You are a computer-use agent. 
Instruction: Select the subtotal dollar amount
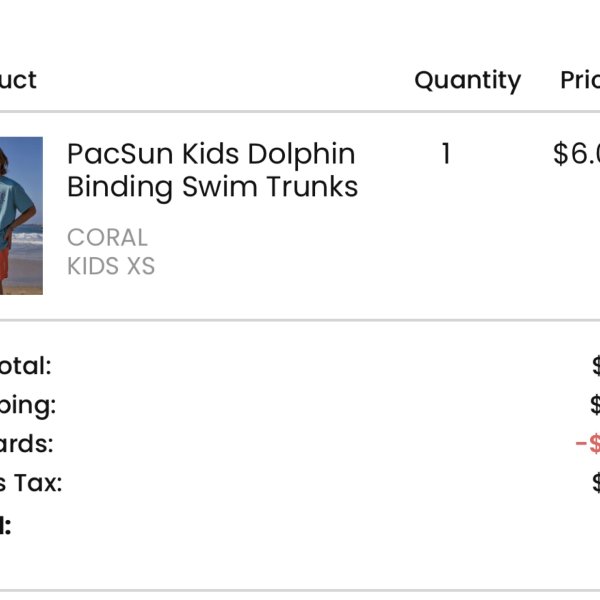coord(596,366)
